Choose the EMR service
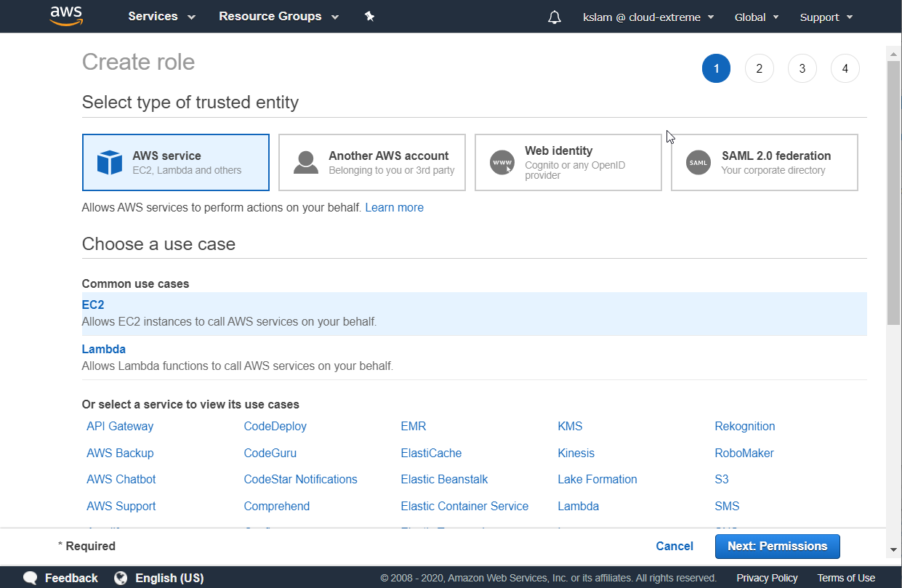The height and width of the screenshot is (588, 902). tap(413, 426)
